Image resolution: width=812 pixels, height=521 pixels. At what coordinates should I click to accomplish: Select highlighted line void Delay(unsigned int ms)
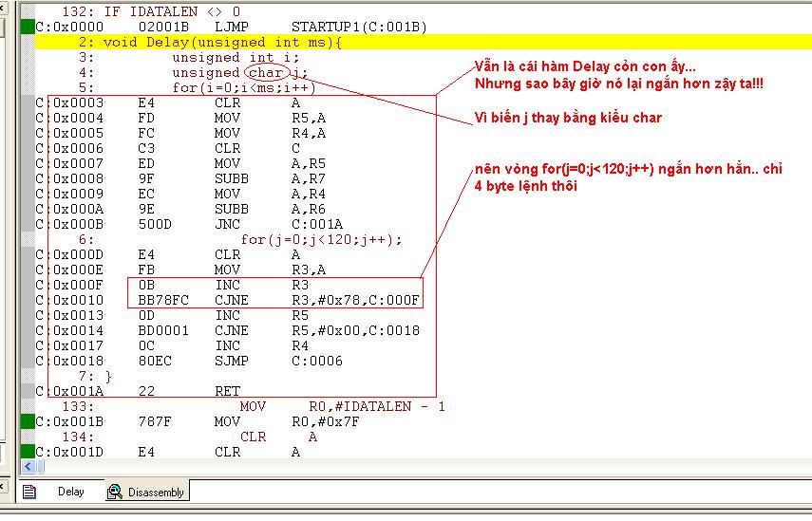pos(423,42)
